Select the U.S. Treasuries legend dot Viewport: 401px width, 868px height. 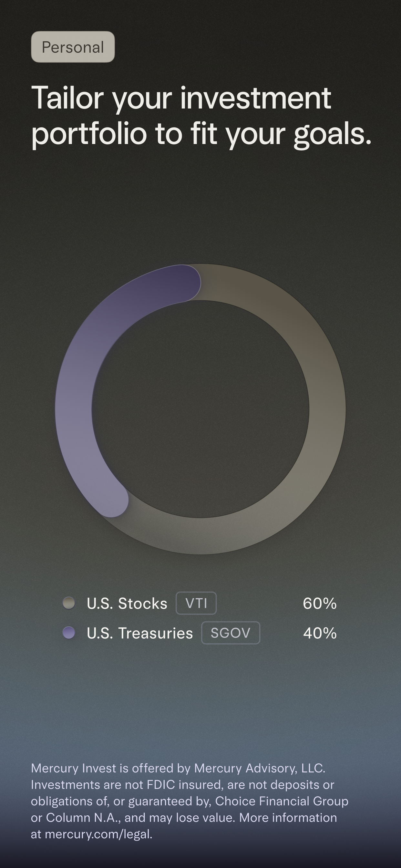click(70, 633)
